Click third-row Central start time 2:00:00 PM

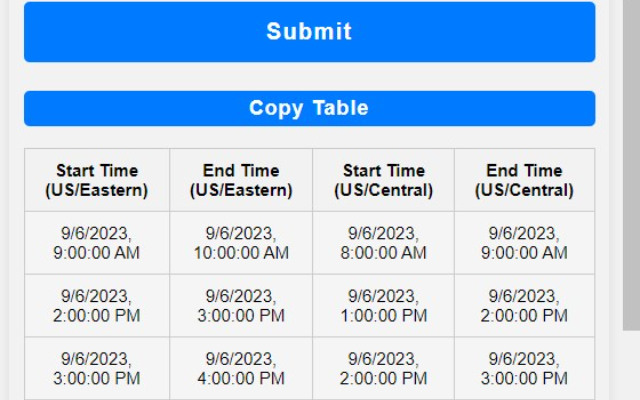tap(384, 368)
